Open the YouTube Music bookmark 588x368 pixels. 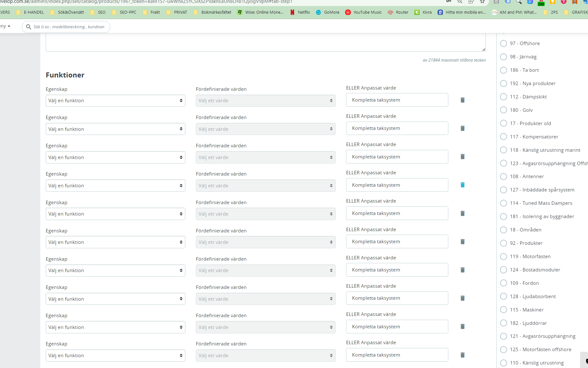point(364,12)
